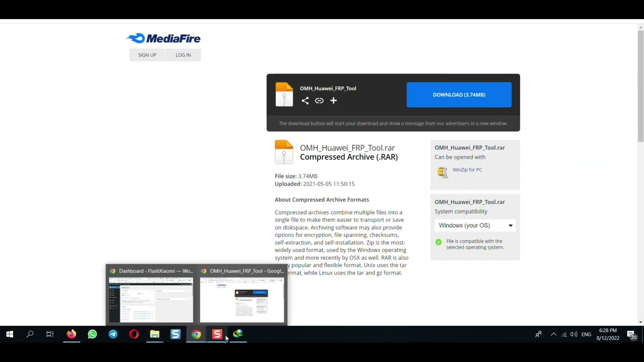The height and width of the screenshot is (362, 644).
Task: Click the RAR file icon beside file name
Action: click(284, 152)
